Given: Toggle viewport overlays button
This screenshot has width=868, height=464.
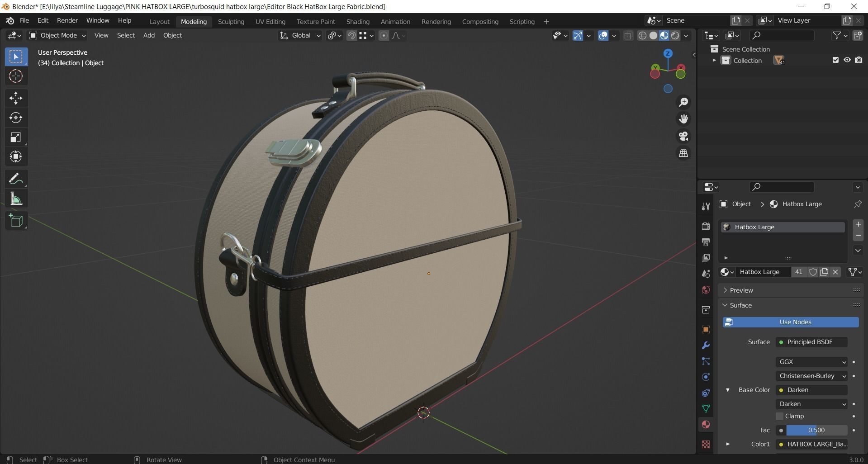Looking at the screenshot, I should [603, 35].
